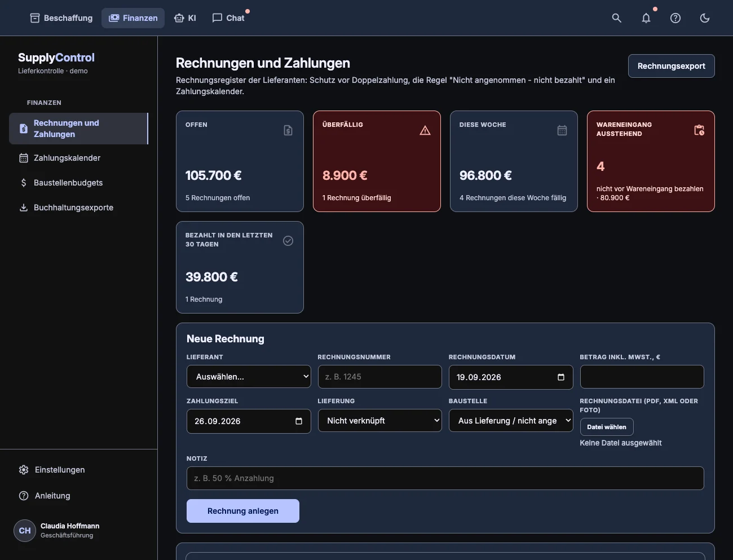Open the search magnifier icon
The image size is (733, 560).
point(617,18)
